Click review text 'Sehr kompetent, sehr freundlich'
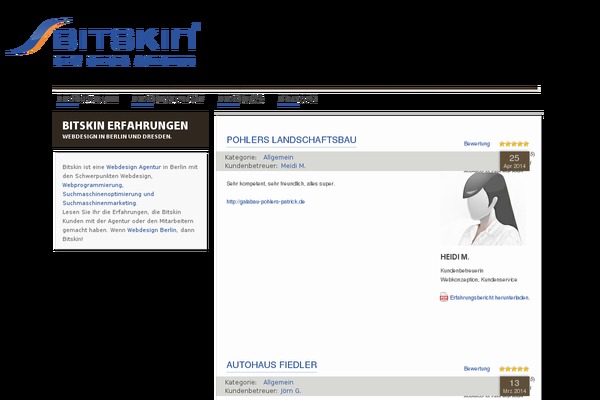This screenshot has width=600, height=400. point(281,184)
